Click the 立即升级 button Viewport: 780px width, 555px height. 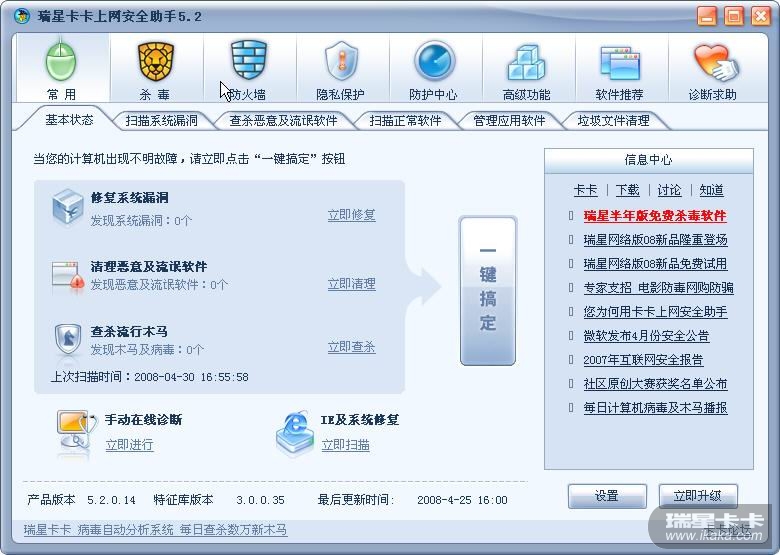click(698, 496)
